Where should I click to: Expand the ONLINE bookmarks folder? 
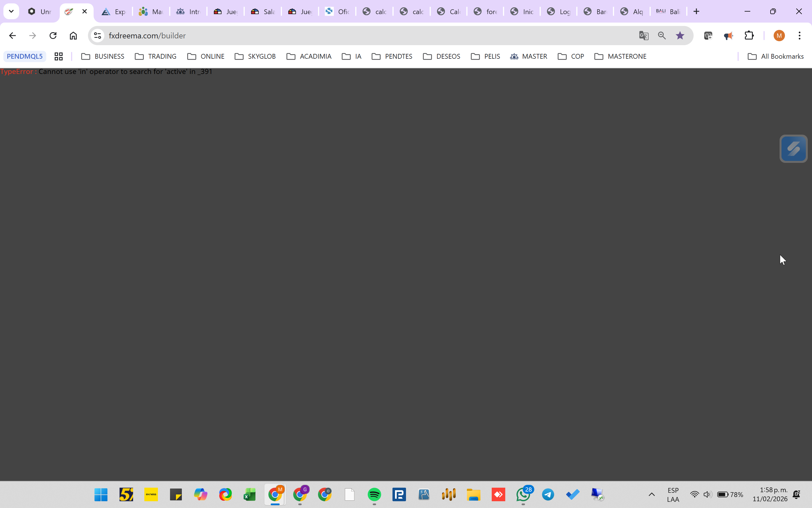[x=206, y=56]
